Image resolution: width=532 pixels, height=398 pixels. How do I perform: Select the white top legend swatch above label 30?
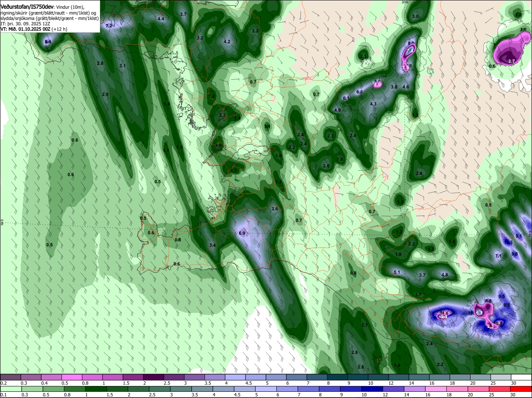click(x=522, y=377)
